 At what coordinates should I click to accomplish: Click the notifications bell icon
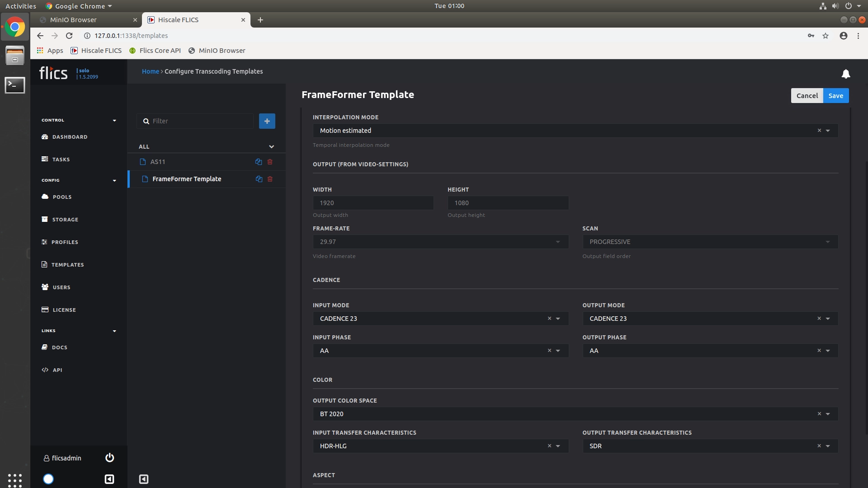coord(845,74)
